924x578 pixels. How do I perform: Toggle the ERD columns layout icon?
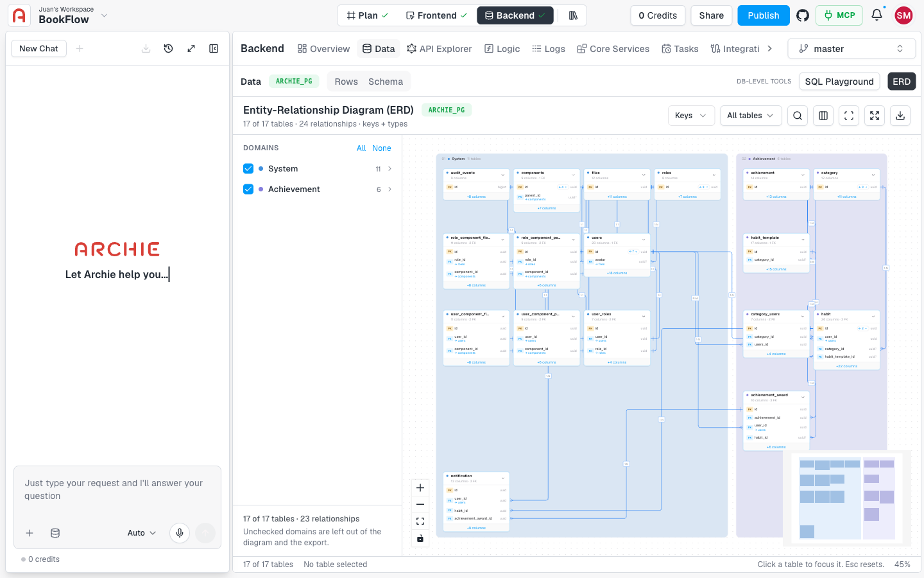coord(823,116)
